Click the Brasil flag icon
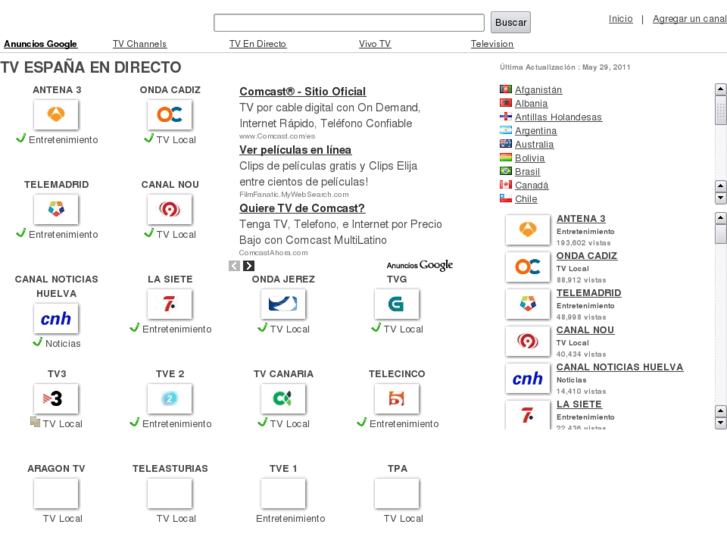Image resolution: width=727 pixels, height=545 pixels. click(506, 171)
